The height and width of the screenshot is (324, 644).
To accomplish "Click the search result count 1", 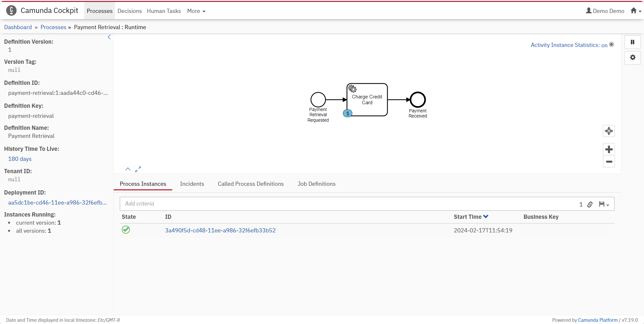I will [x=581, y=204].
